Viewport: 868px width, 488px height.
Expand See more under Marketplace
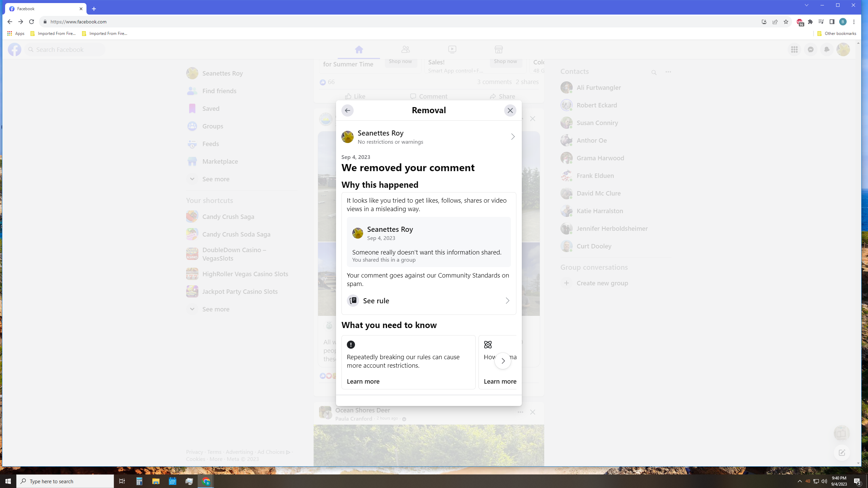[x=241, y=179]
